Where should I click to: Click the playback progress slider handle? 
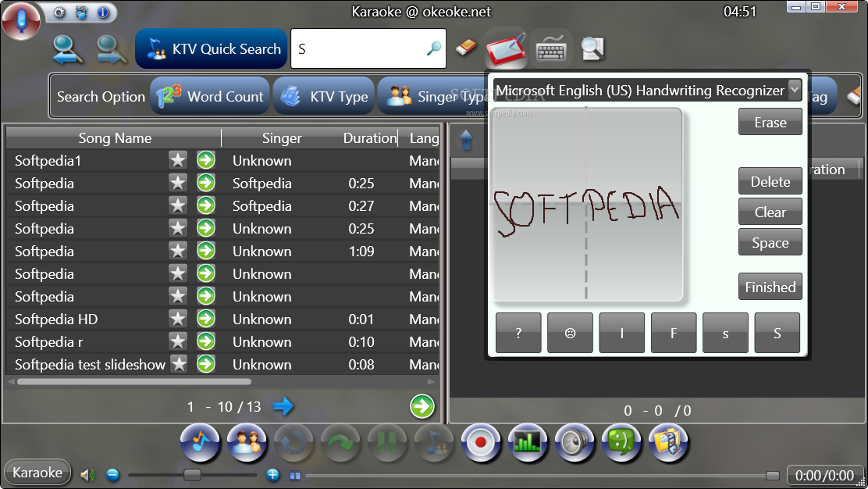[772, 475]
